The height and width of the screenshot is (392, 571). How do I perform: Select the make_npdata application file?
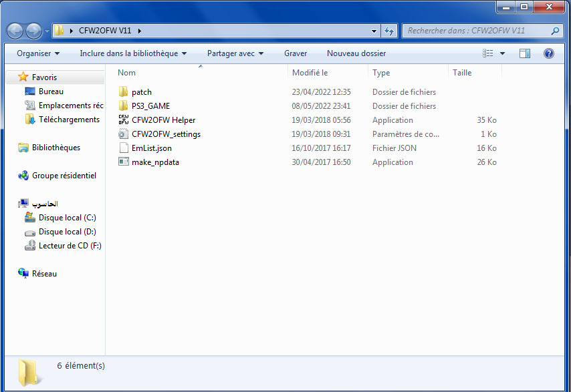(155, 162)
